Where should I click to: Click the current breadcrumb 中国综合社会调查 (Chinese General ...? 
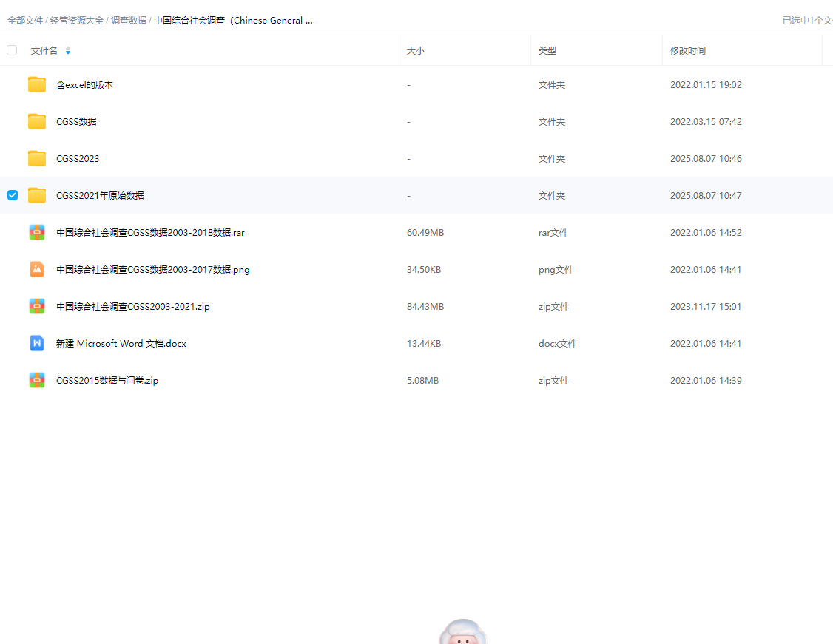[x=233, y=21]
